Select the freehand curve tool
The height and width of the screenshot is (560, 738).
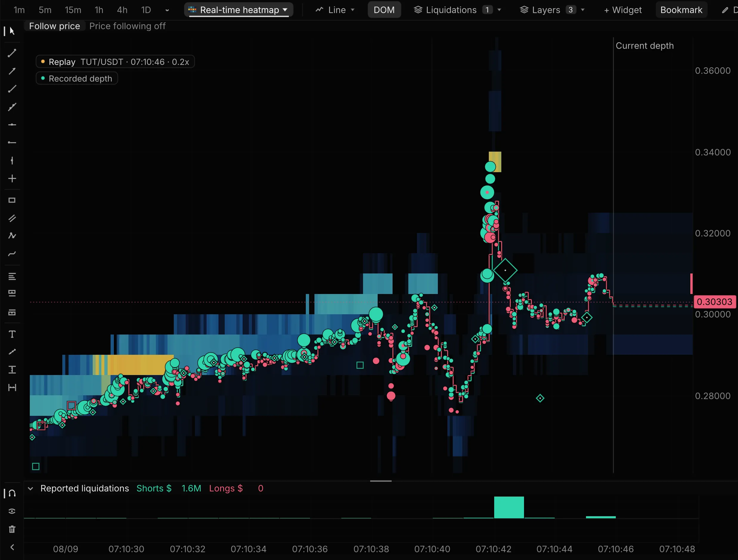click(12, 254)
